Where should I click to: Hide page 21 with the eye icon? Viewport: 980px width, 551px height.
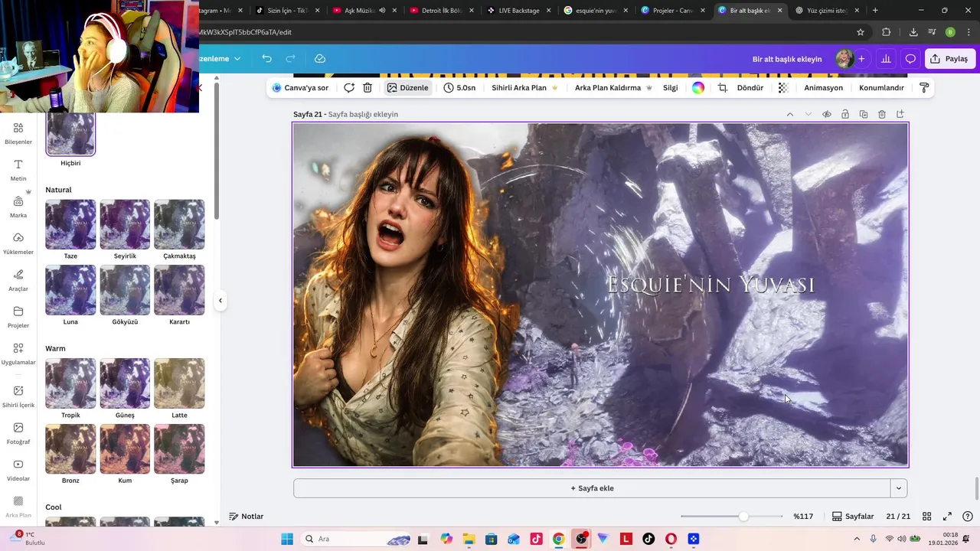(827, 114)
